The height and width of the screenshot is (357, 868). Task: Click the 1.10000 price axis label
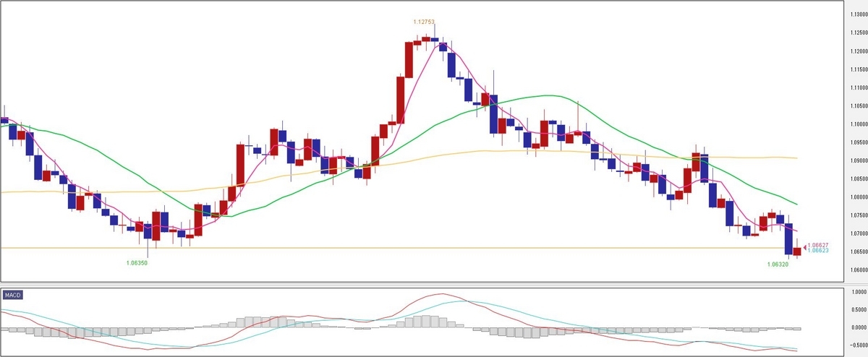coord(859,124)
